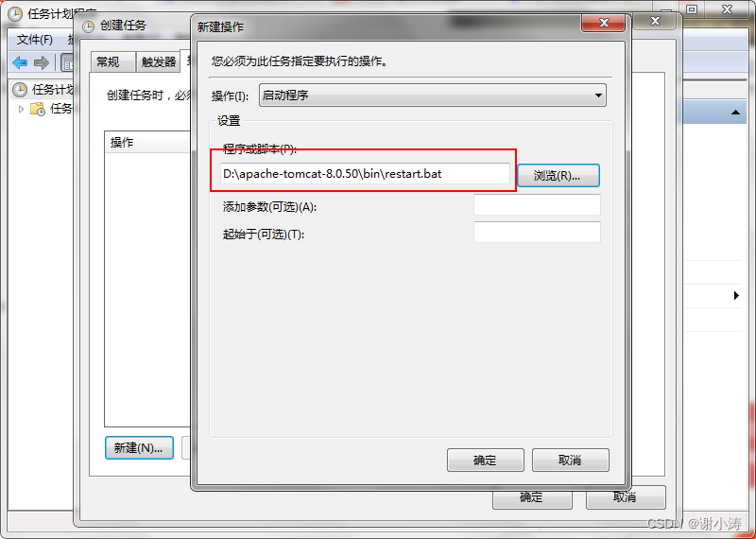Click the gray forward arrow toolbar icon
The image size is (756, 539).
coord(42,62)
